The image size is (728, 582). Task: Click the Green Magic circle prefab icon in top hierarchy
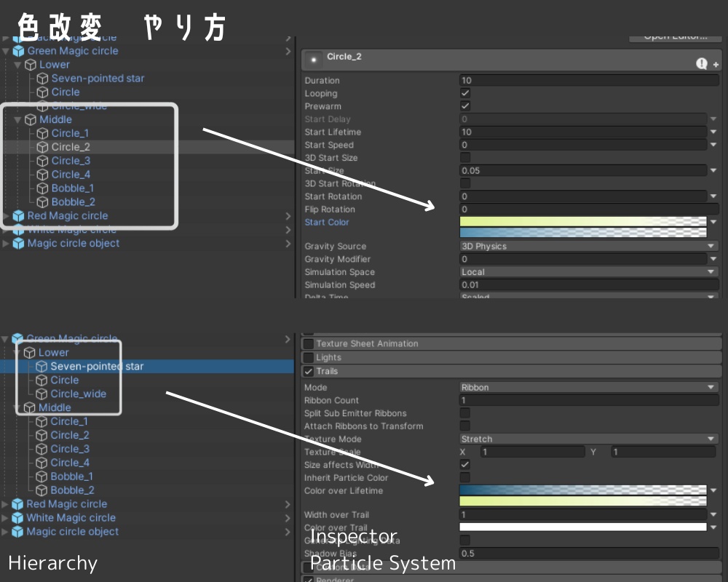pyautogui.click(x=18, y=51)
